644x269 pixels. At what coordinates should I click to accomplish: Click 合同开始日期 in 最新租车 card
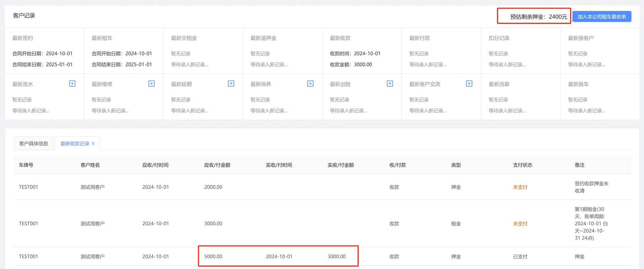click(122, 53)
